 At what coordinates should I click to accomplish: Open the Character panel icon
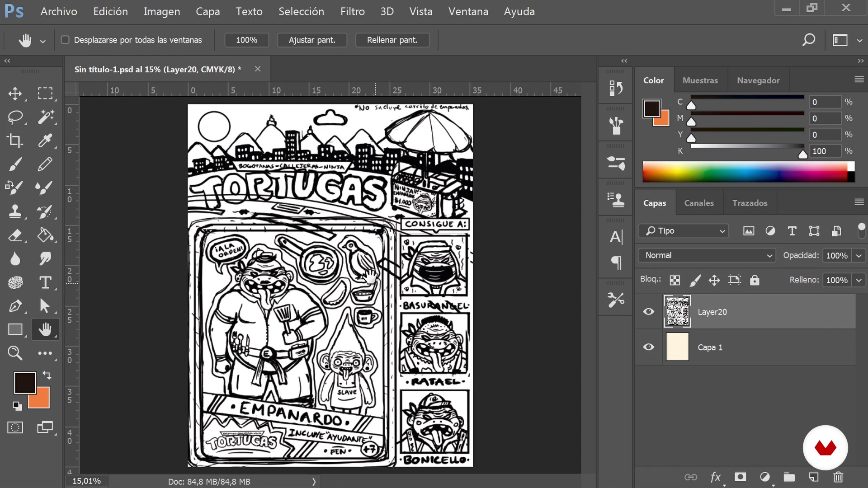(x=616, y=237)
